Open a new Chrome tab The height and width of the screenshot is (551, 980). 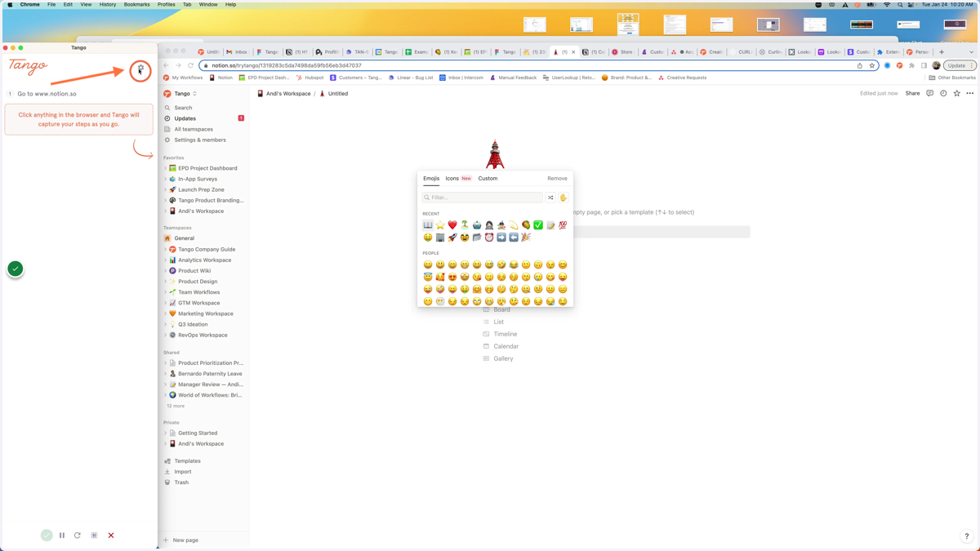(942, 51)
